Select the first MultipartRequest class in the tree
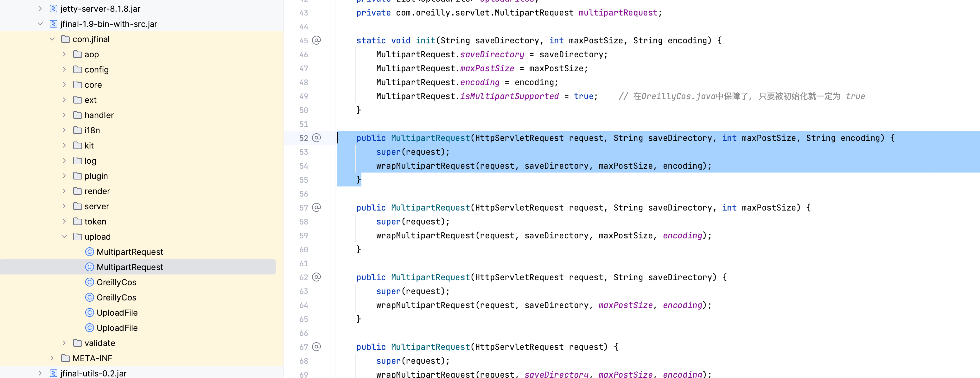 129,252
